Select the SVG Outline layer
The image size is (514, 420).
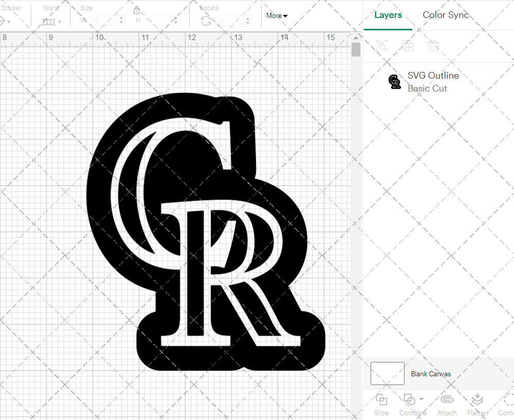point(433,82)
